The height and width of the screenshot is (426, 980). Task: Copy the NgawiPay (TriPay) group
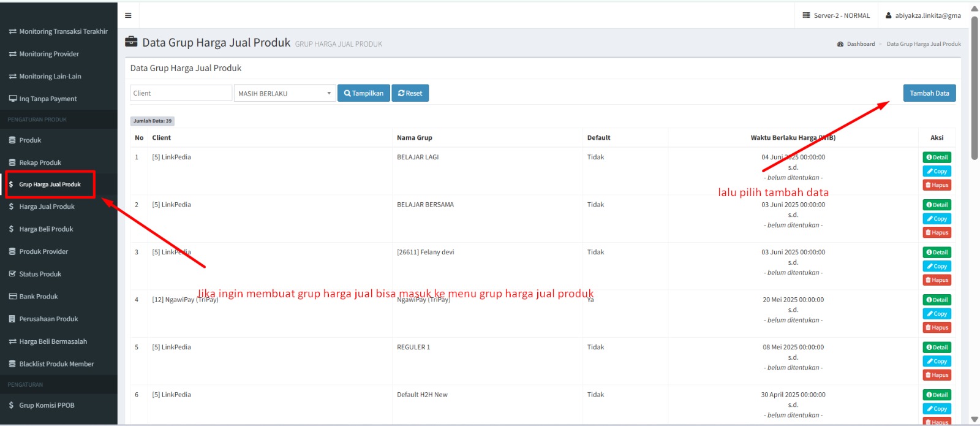(937, 314)
